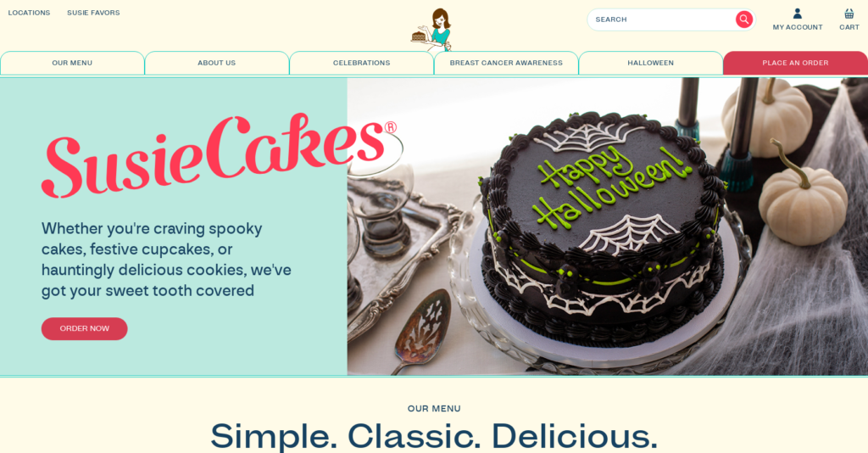
Task: Click the Cart text label
Action: tap(849, 27)
